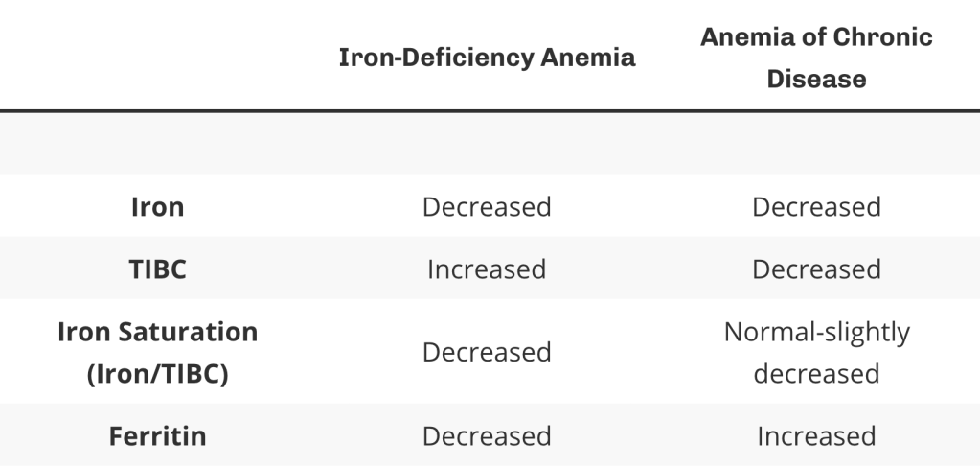Select the Anemia of Chronic Disease header
This screenshot has height=467, width=980.
pos(816,58)
